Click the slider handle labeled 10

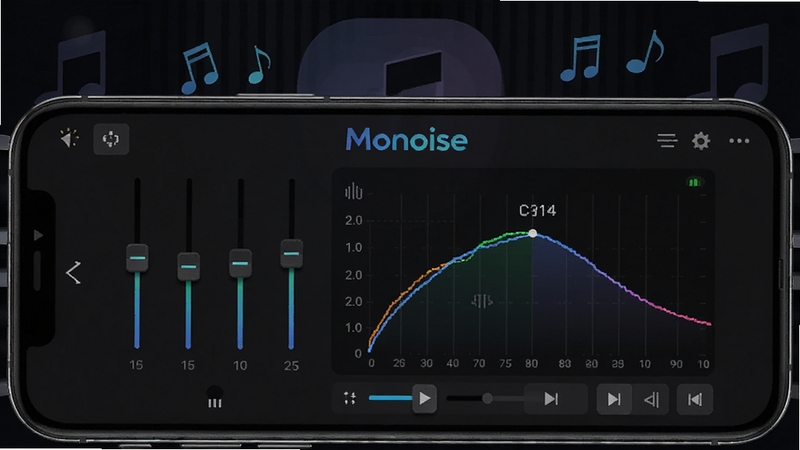pyautogui.click(x=240, y=263)
